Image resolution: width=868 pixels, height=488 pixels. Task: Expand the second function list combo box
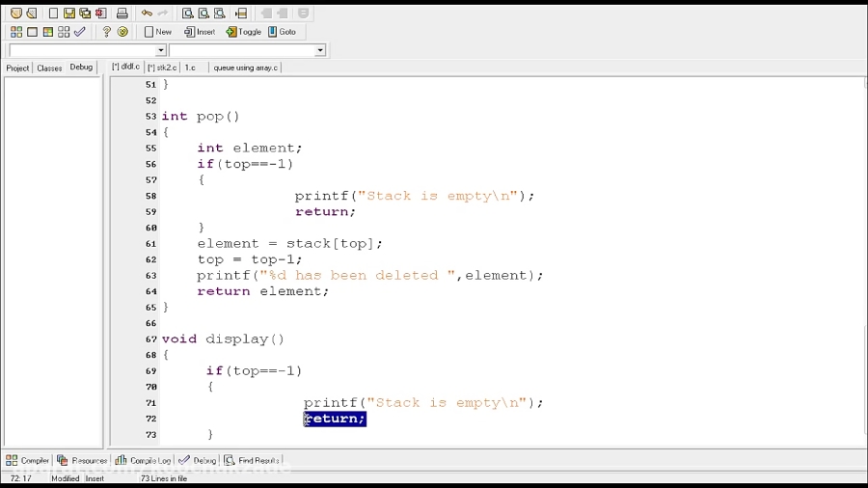[320, 50]
